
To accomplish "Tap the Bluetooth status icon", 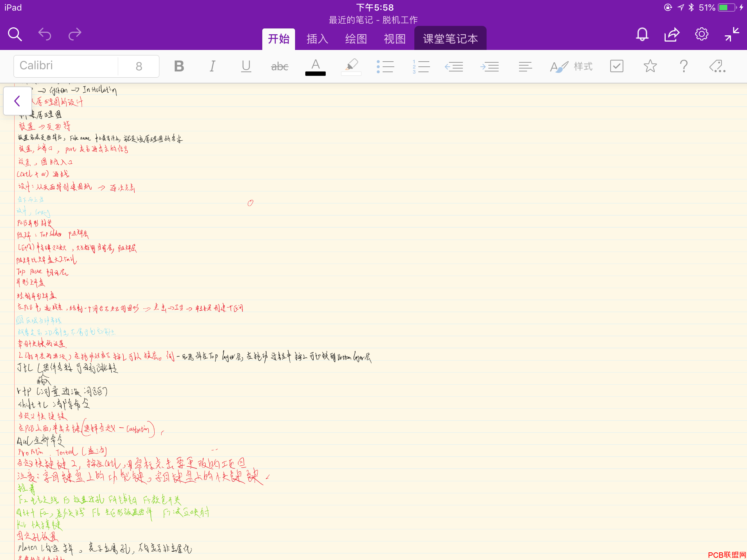I will tap(691, 7).
